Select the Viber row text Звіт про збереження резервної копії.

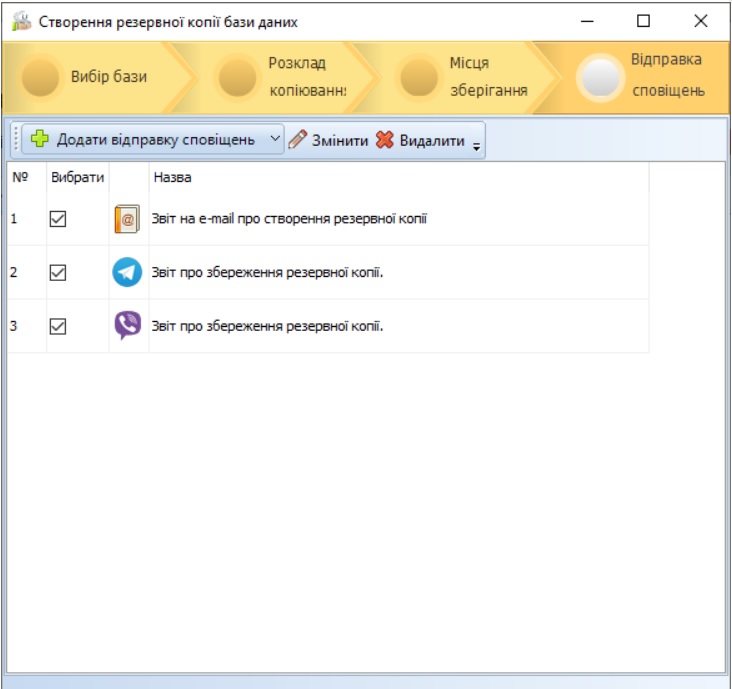[267, 326]
